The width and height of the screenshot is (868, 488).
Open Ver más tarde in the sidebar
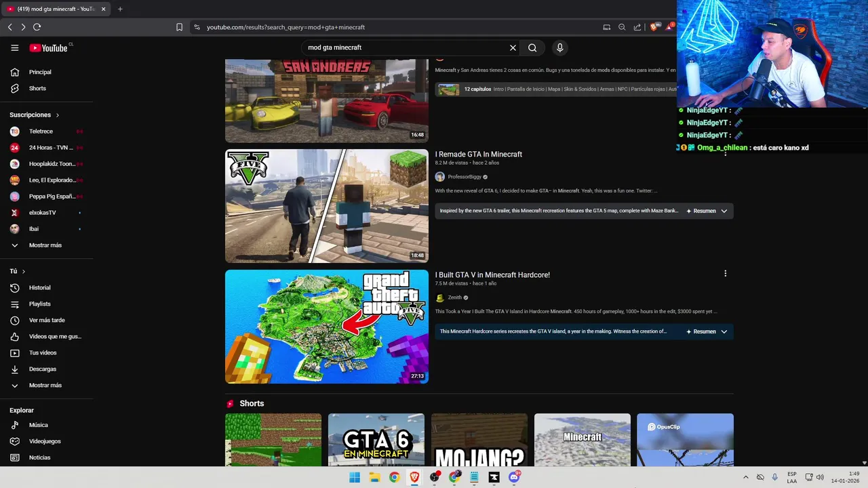[46, 320]
